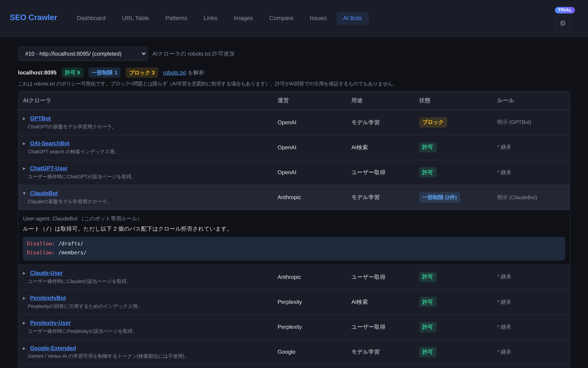Select the AI Bots tab
Screen dimensions: 588x368
pos(352,18)
